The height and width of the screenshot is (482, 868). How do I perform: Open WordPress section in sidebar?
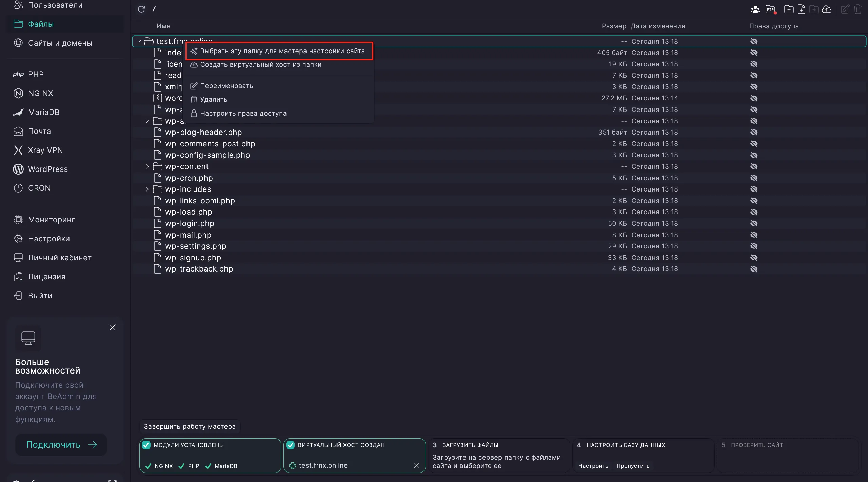48,169
